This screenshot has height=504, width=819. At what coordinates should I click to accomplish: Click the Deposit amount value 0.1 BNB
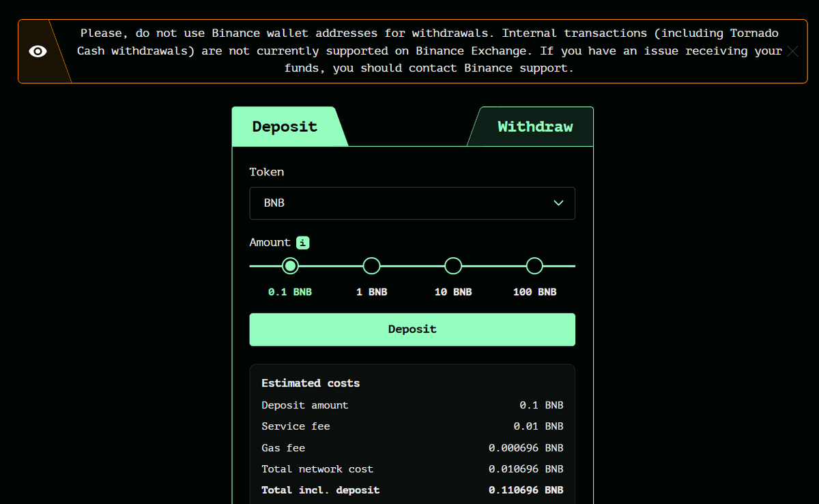coord(541,405)
